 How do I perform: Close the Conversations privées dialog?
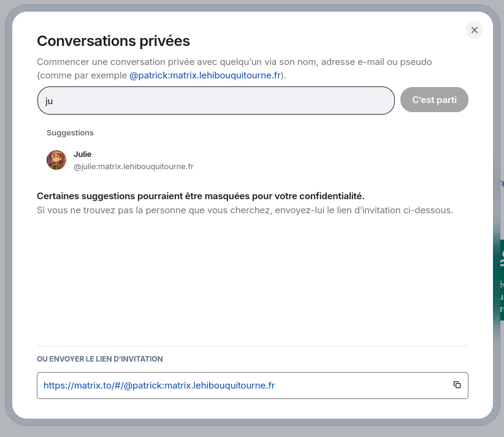pos(475,30)
